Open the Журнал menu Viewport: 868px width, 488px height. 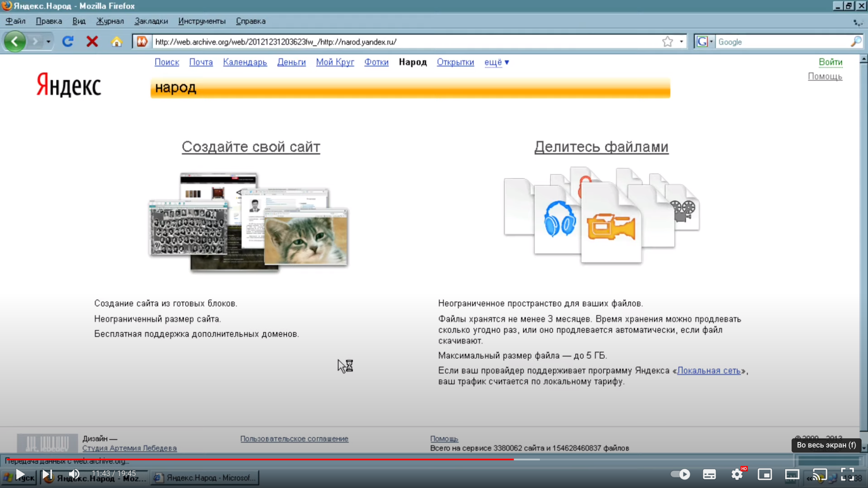pos(110,21)
